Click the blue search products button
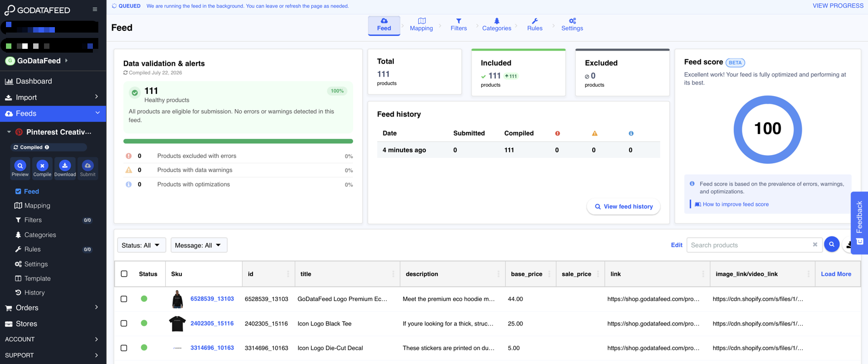The height and width of the screenshot is (364, 868). 832,245
